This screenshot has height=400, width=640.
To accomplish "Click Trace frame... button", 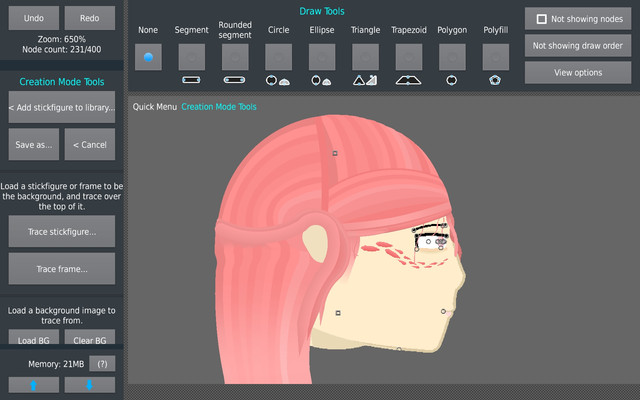I will coord(62,269).
